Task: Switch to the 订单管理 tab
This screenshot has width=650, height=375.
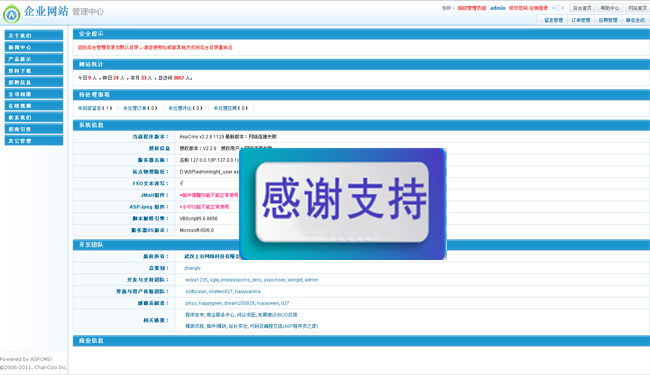Action: 580,20
